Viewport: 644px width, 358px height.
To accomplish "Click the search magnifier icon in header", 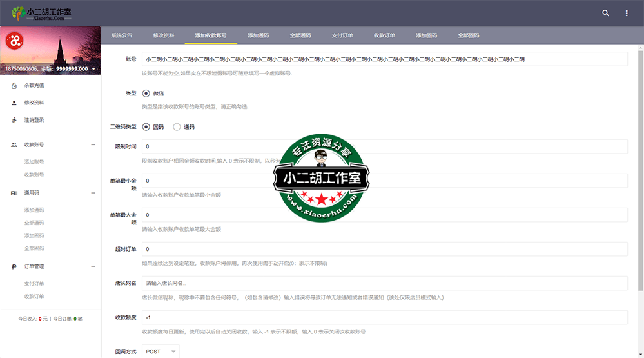I will pos(605,13).
